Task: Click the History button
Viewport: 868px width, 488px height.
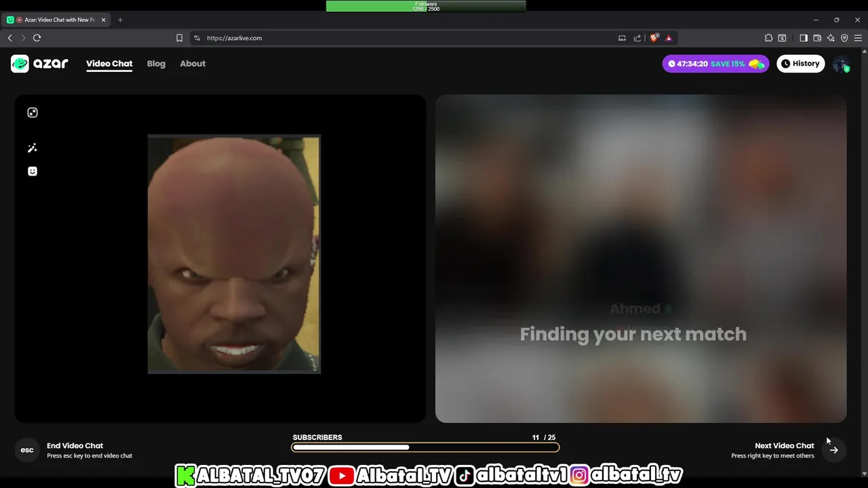Action: point(800,64)
